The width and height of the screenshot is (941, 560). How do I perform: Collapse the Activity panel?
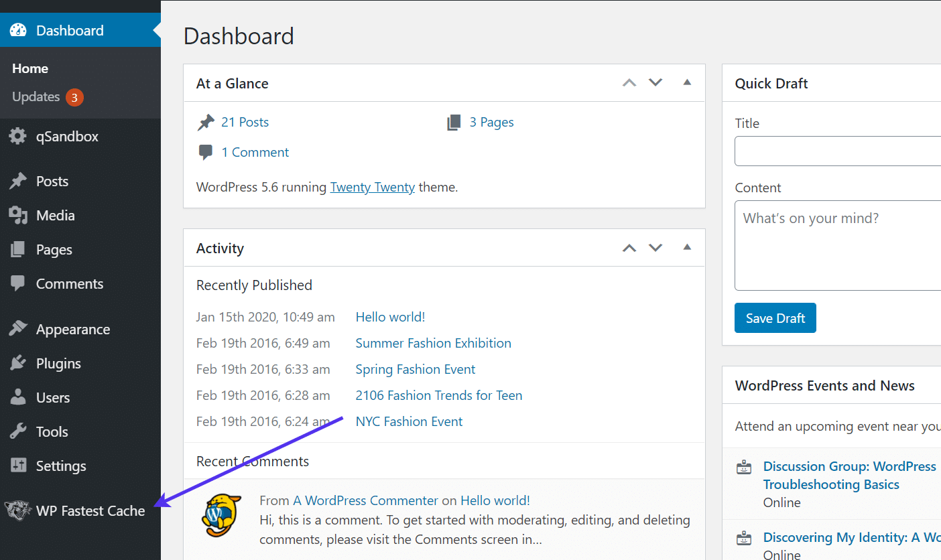[686, 247]
